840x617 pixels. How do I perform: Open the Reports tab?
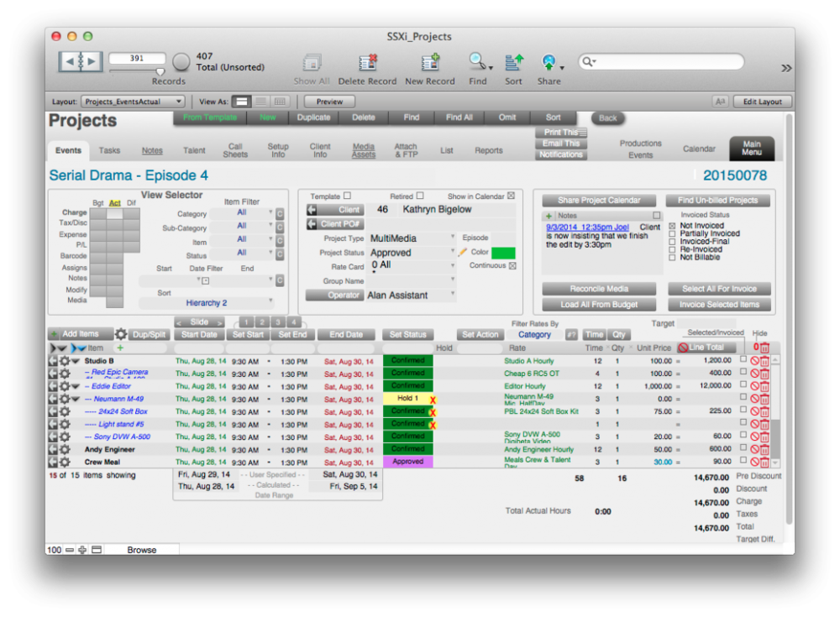point(489,151)
